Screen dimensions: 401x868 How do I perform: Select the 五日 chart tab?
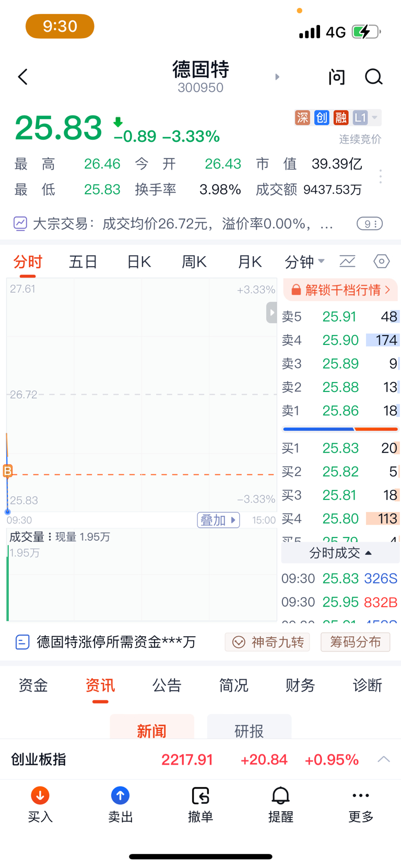(84, 261)
